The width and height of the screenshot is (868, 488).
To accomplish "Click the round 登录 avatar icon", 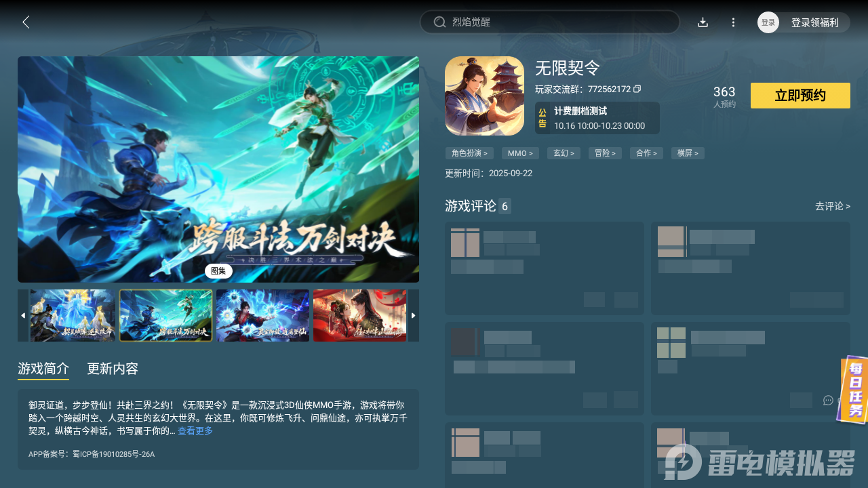I will (768, 22).
